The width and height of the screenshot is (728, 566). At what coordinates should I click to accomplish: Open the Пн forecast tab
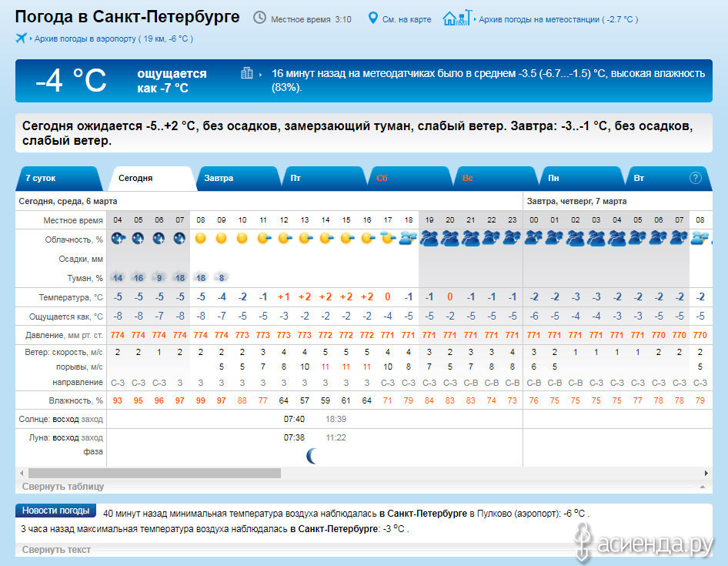582,179
